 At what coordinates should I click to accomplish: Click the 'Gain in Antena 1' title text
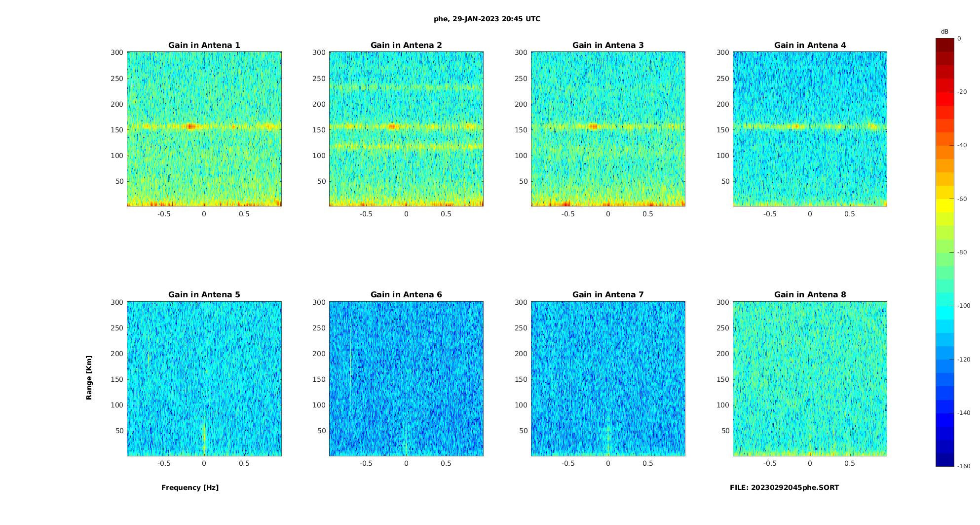pyautogui.click(x=204, y=45)
